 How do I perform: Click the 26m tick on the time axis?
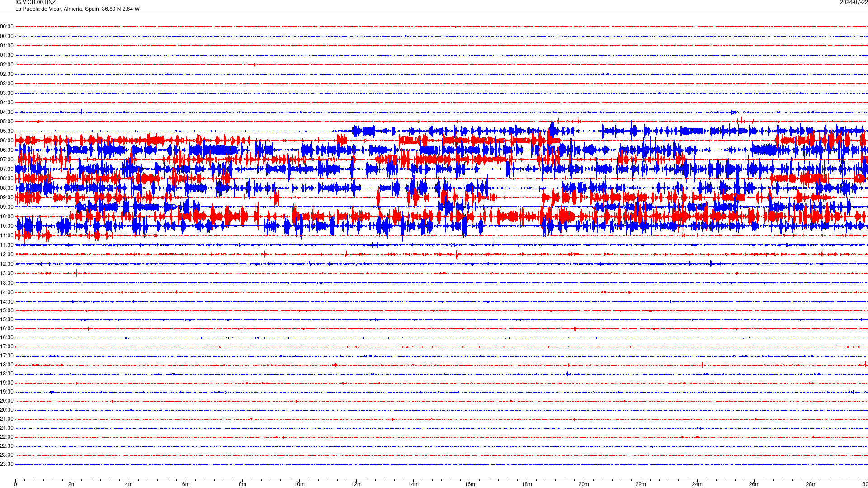point(754,484)
